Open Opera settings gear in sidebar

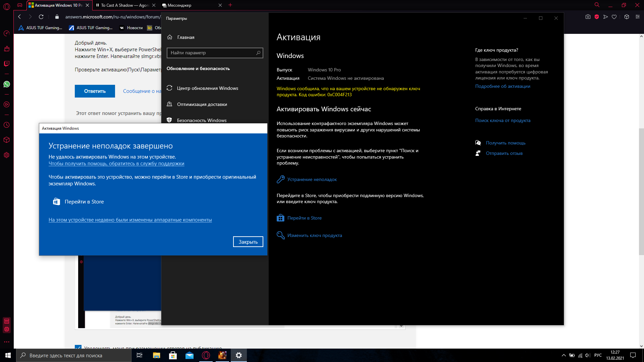tap(7, 155)
